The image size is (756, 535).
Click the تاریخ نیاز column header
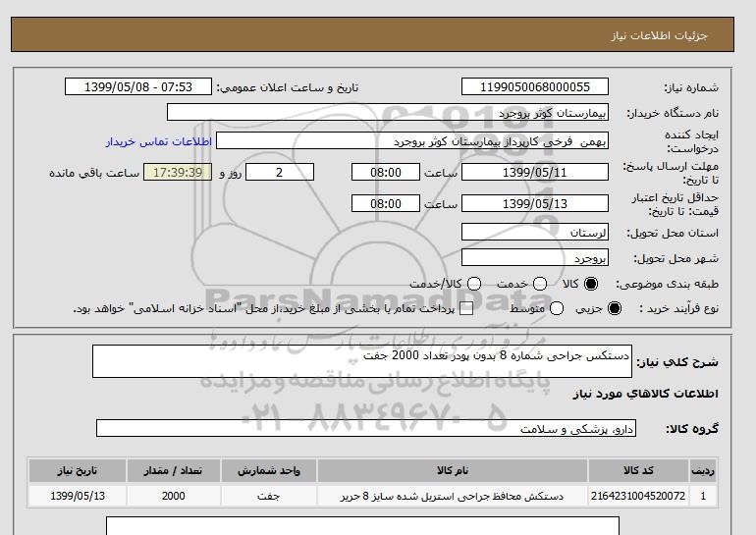click(x=78, y=470)
